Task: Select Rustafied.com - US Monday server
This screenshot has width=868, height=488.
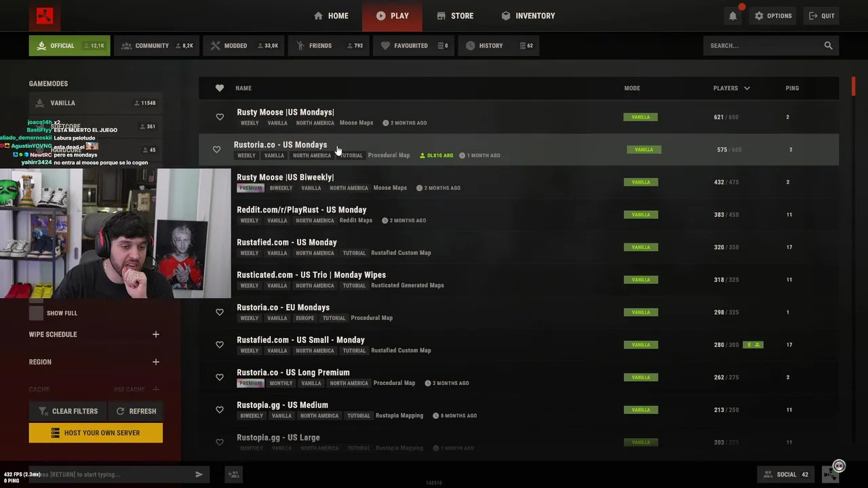Action: click(287, 242)
